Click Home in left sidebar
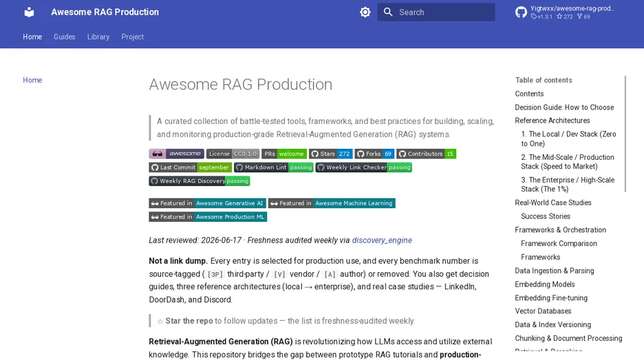The height and width of the screenshot is (363, 644). 32,80
